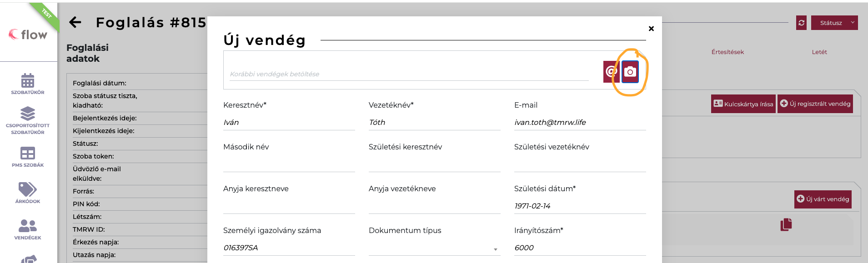
Task: Switch to the Letét tab
Action: (819, 52)
